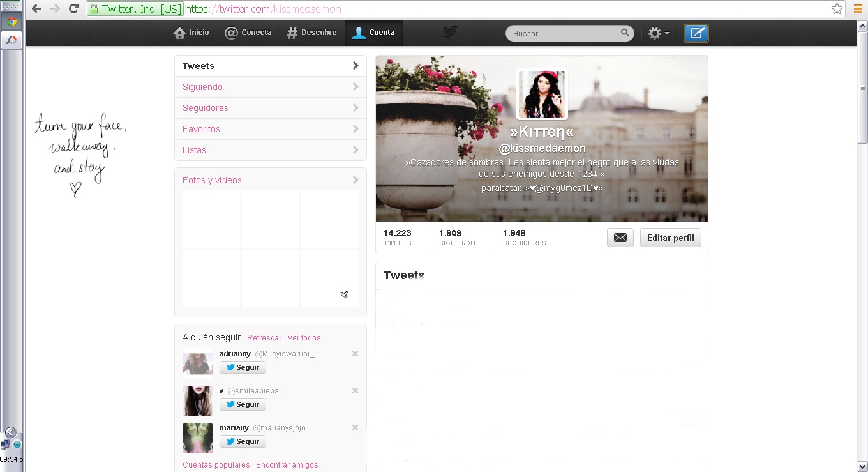Image resolution: width=868 pixels, height=472 pixels.
Task: Follow adrianny with the Seguir button
Action: [243, 367]
